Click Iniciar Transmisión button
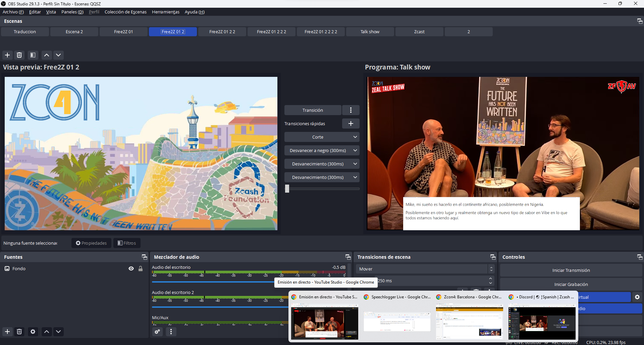This screenshot has height=345, width=644. pos(571,270)
